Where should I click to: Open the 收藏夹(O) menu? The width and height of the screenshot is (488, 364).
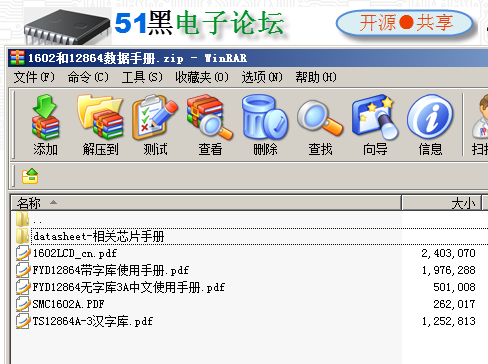[x=202, y=77]
